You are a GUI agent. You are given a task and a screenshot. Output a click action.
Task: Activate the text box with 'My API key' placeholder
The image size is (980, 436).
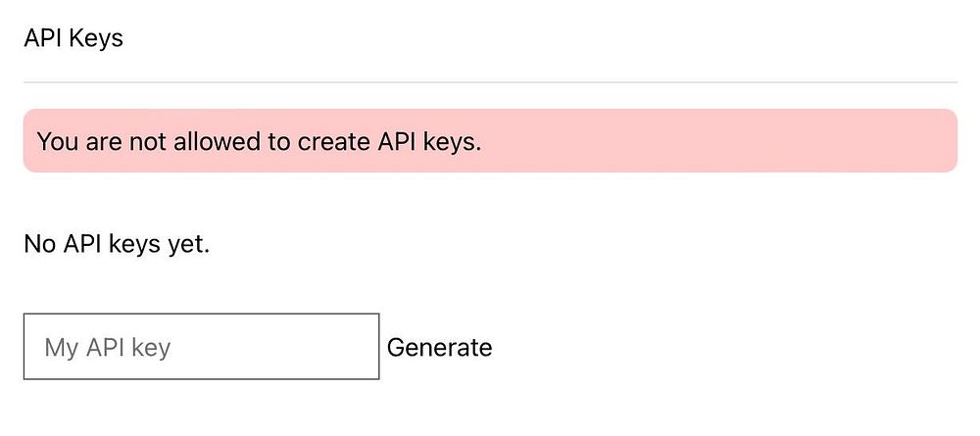(x=201, y=347)
